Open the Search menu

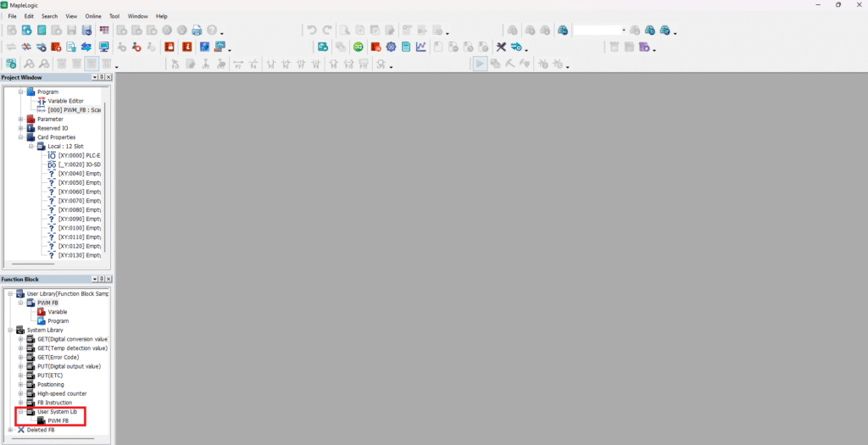(49, 16)
